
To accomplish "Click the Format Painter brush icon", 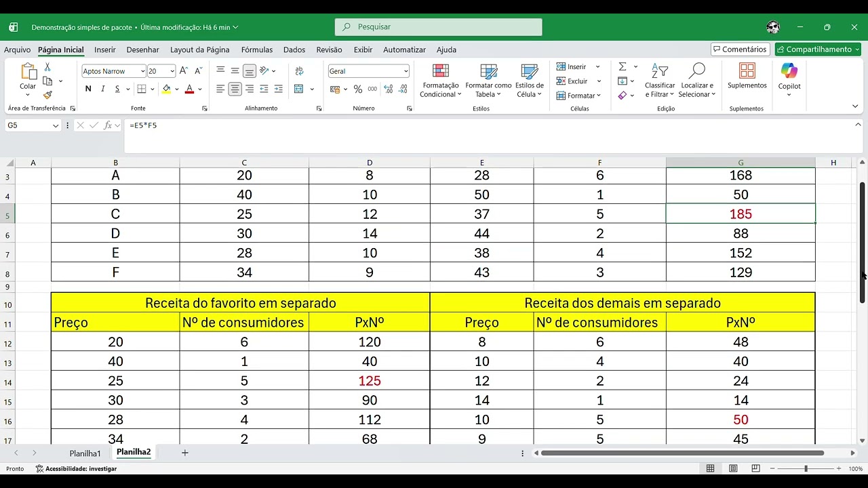I will coord(47,96).
